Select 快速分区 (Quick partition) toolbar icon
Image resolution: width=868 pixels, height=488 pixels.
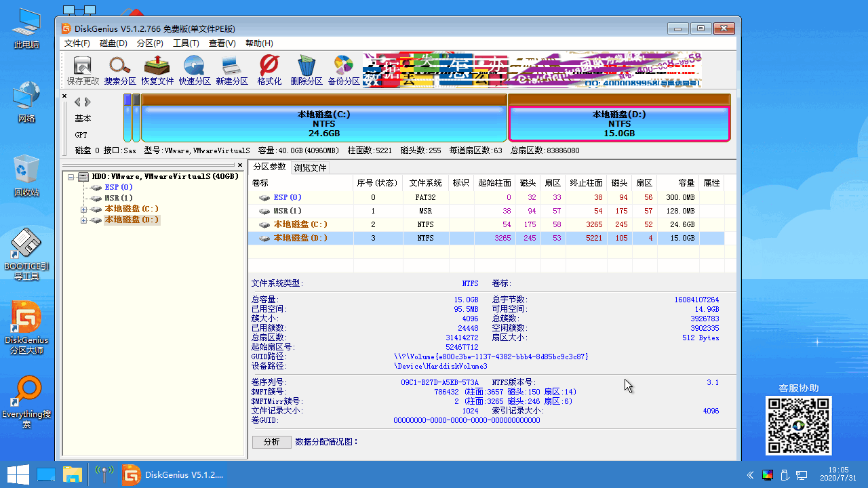coord(195,70)
